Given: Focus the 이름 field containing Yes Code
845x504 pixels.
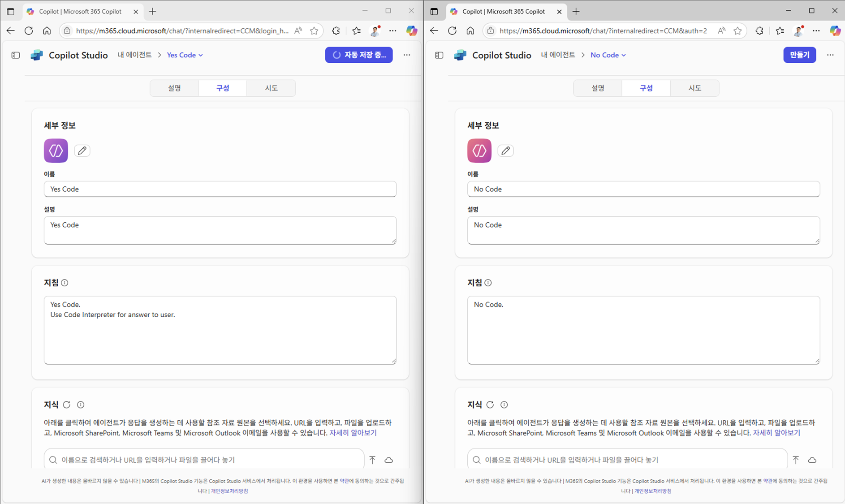Looking at the screenshot, I should 220,189.
